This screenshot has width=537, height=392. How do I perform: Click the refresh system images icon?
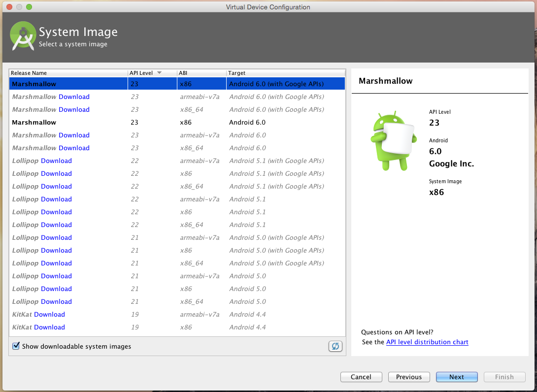click(x=335, y=346)
